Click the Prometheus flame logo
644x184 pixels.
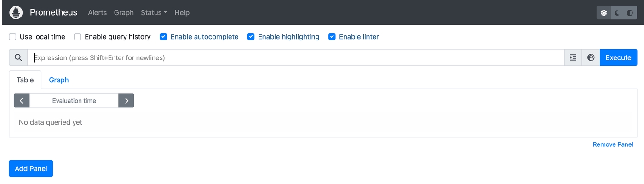tap(16, 12)
